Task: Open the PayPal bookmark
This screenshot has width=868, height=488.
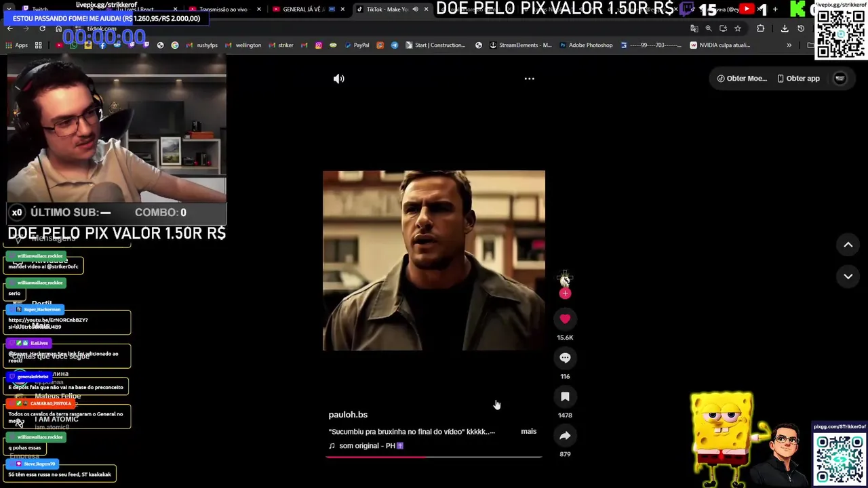Action: tap(357, 45)
